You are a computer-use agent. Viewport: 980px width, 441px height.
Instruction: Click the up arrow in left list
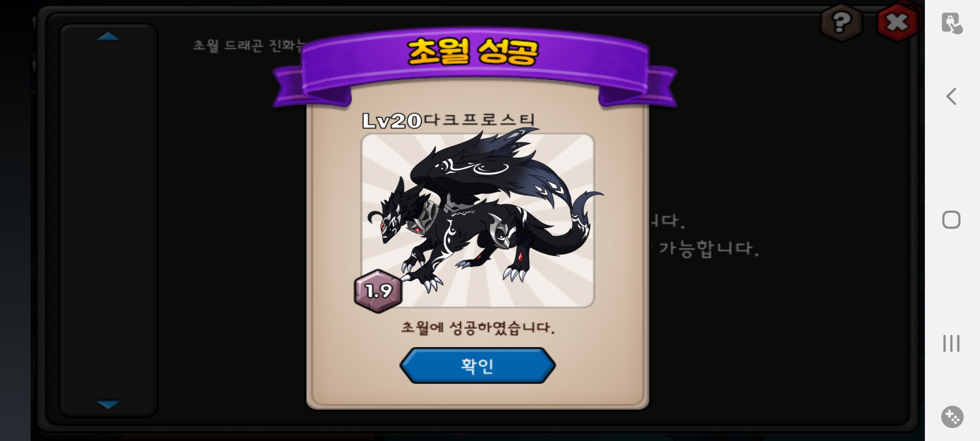point(108,37)
